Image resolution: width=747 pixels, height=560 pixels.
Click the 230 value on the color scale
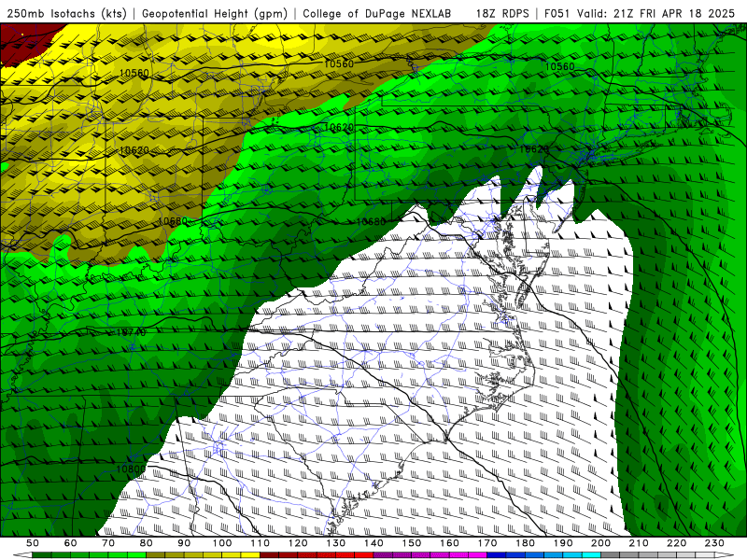tap(714, 543)
